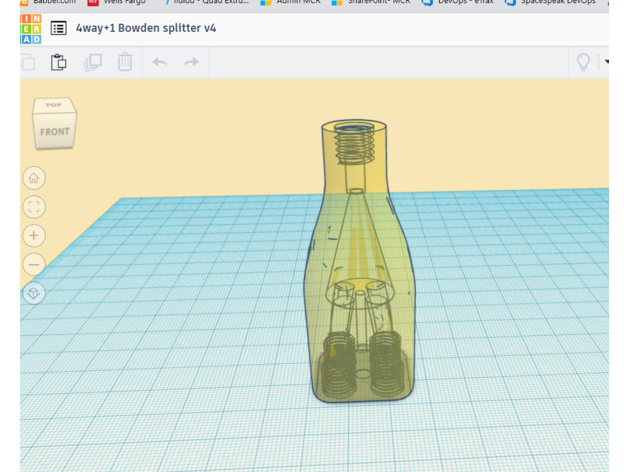Click the Home view button
The image size is (628, 472).
pos(34,178)
